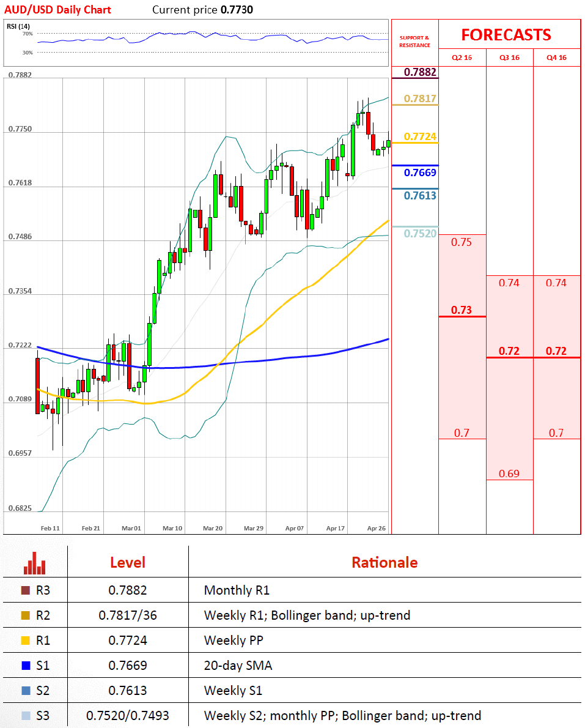Click the S3 row label
585x728 pixels.
pos(43,716)
